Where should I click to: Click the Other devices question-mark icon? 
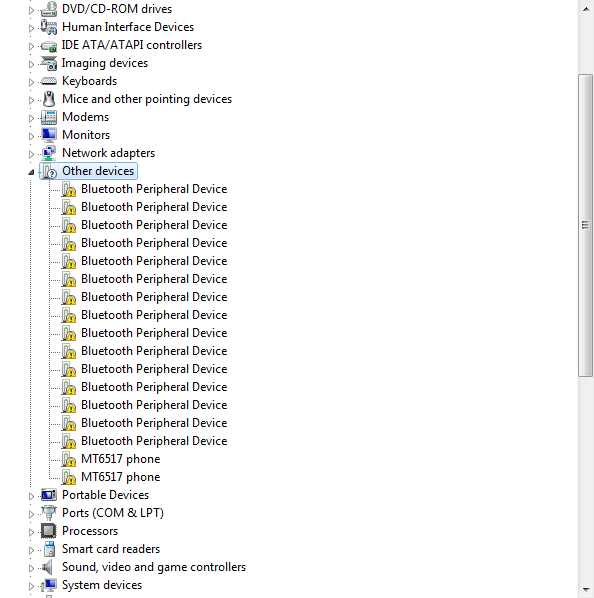pos(50,171)
